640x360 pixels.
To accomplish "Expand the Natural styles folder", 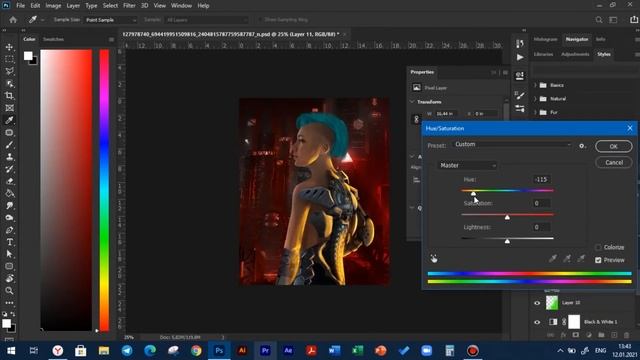I will pos(536,99).
